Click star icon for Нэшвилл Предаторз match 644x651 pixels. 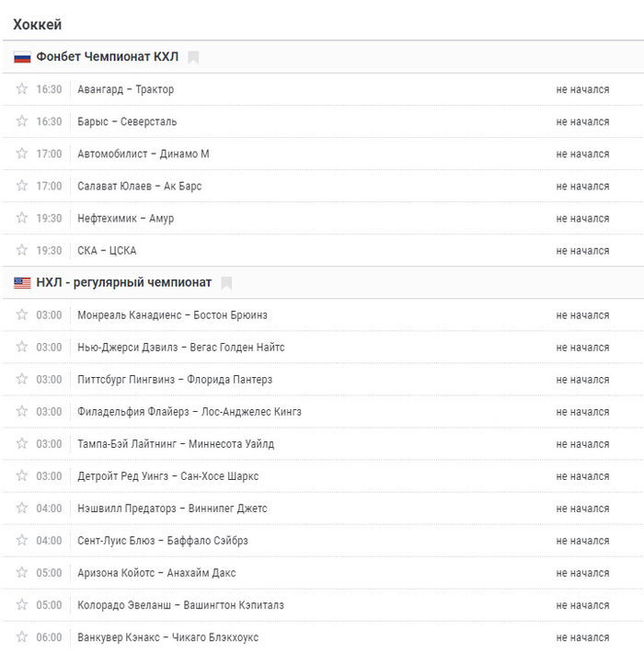(x=21, y=508)
